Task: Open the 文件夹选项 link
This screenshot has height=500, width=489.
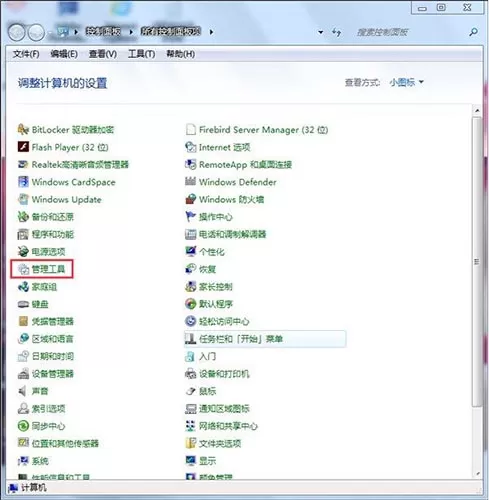Action: pos(220,443)
